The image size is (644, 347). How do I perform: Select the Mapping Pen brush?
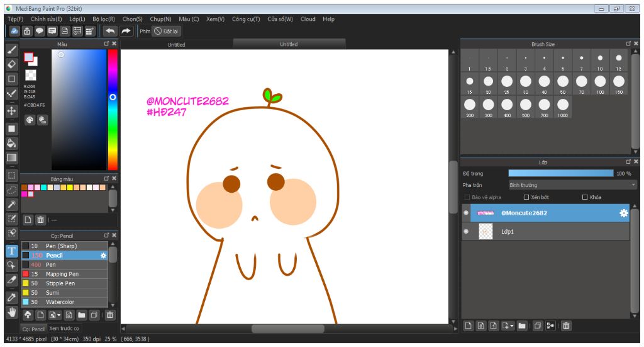coord(65,274)
